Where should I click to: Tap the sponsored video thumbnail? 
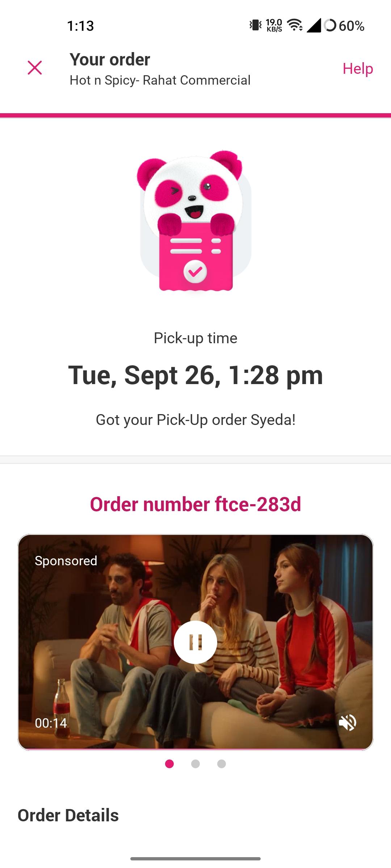click(195, 642)
